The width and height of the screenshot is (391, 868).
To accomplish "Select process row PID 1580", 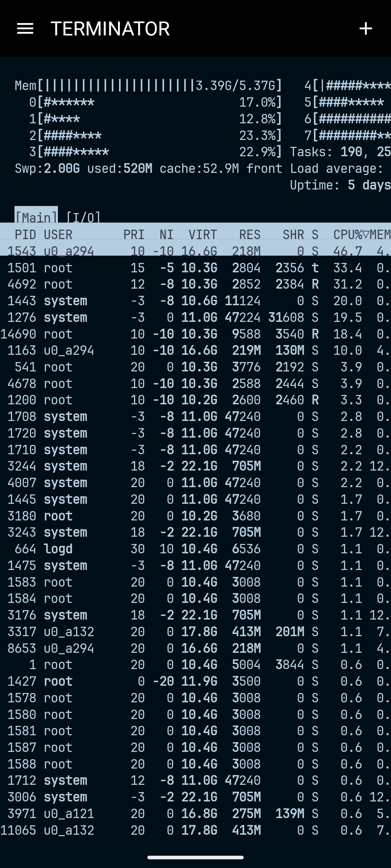I will (195, 715).
